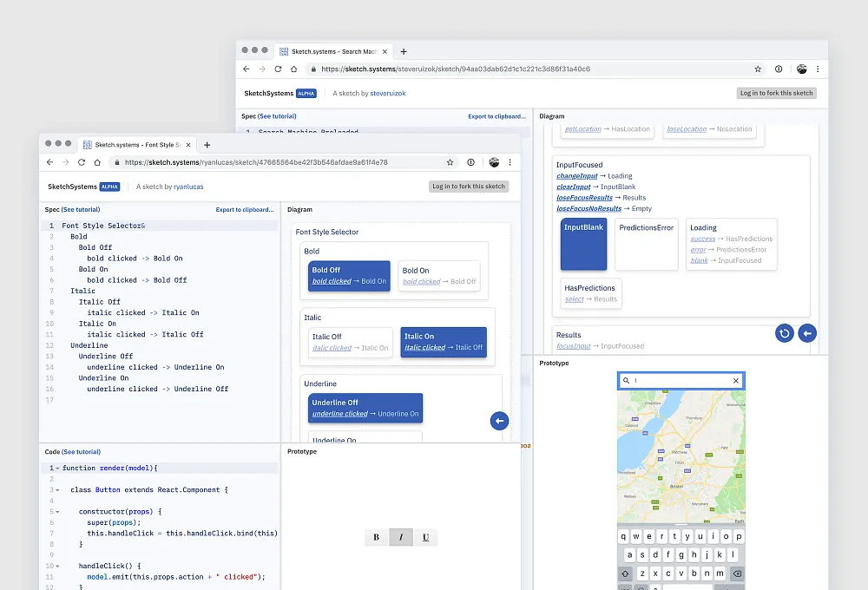Open a new tab in the Font Style Selector window
The height and width of the screenshot is (590, 868).
(x=207, y=145)
